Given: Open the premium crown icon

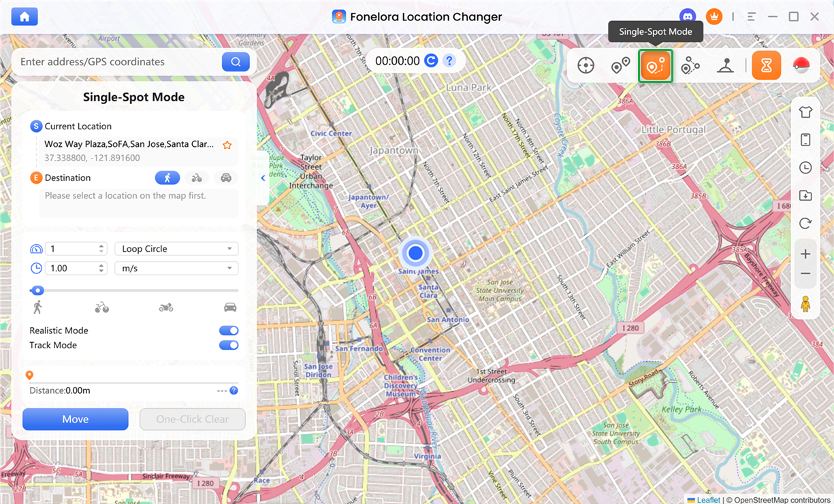Looking at the screenshot, I should pos(713,16).
